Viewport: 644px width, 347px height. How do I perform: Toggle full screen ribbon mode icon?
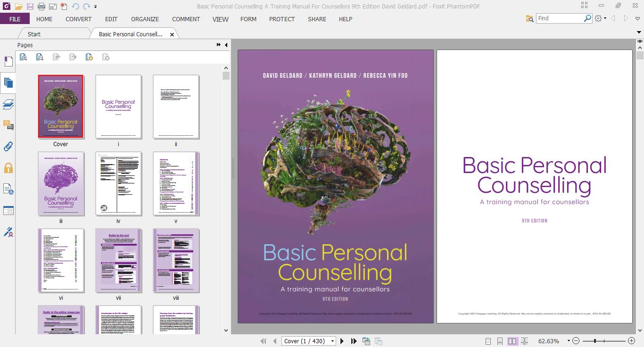pyautogui.click(x=585, y=6)
